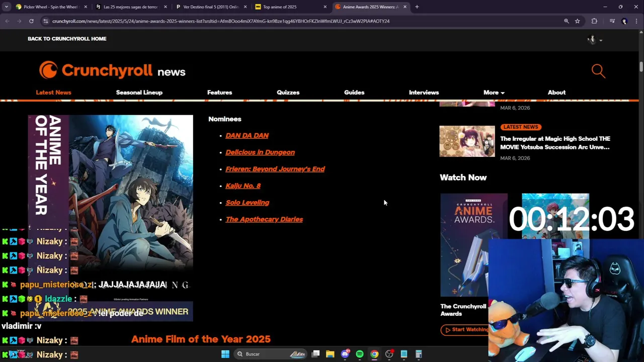Switch to Ver Destino final 5 tab

(x=210, y=7)
